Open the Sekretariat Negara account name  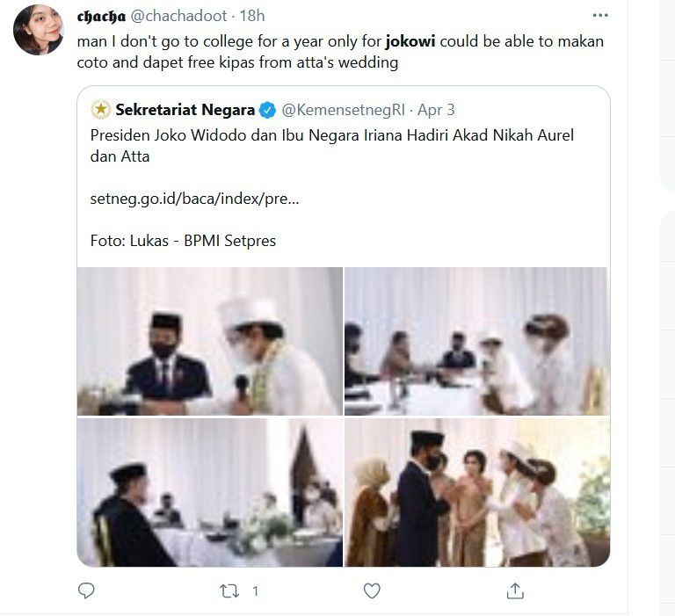pyautogui.click(x=185, y=110)
